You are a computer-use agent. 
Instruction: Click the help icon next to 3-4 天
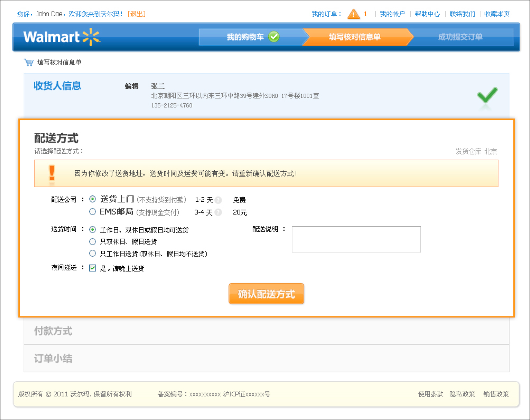click(x=218, y=213)
